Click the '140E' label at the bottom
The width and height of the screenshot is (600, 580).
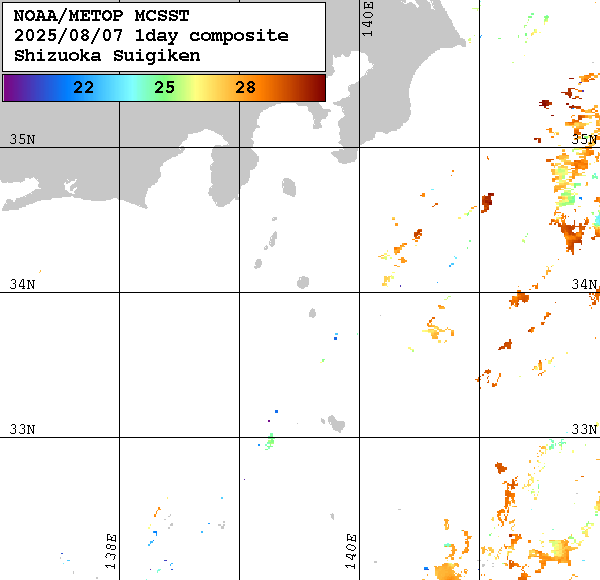coord(351,551)
